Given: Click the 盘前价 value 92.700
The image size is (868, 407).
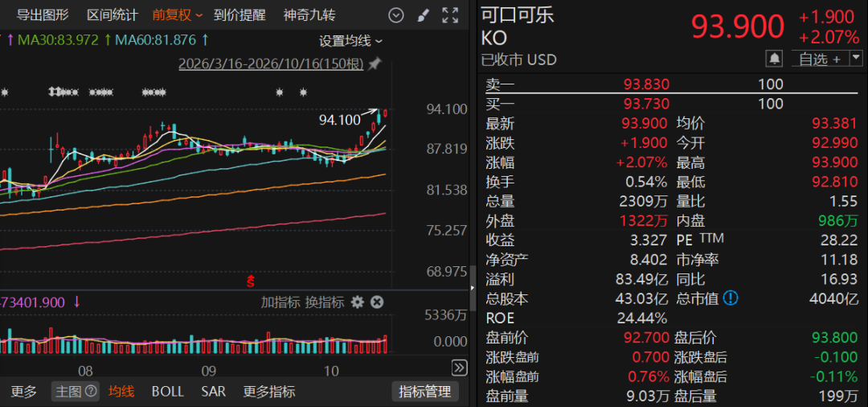Looking at the screenshot, I should point(646,338).
